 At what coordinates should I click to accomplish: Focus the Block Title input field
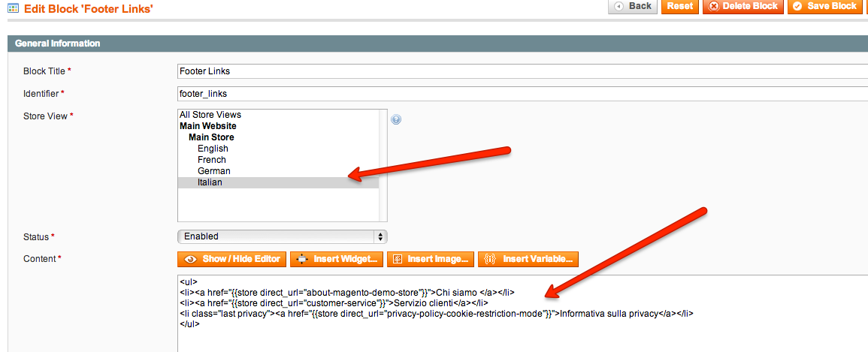click(x=522, y=71)
